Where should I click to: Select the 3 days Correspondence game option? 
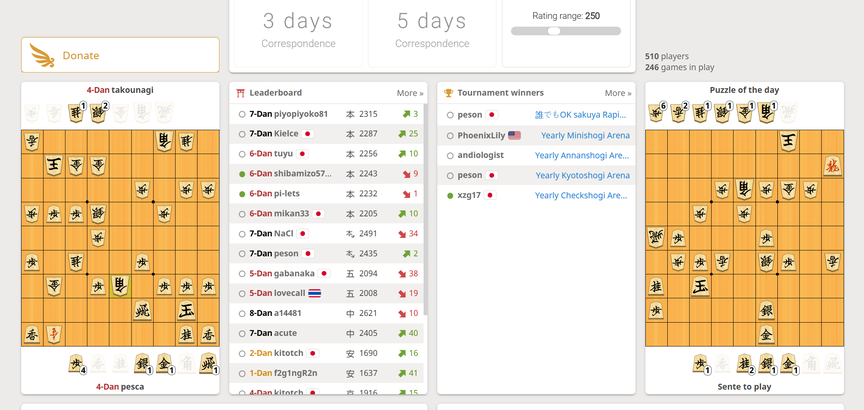(298, 30)
